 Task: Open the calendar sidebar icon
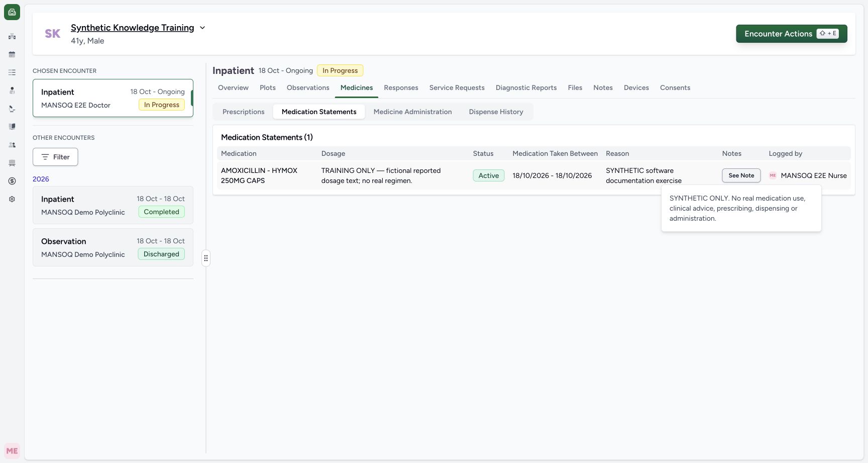click(x=12, y=54)
